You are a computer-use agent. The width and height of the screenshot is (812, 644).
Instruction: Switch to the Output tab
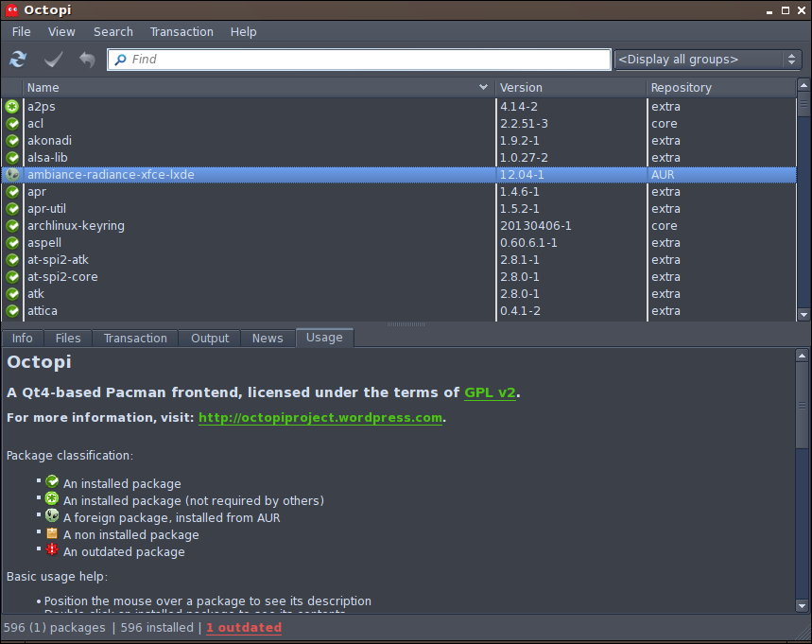click(x=210, y=339)
